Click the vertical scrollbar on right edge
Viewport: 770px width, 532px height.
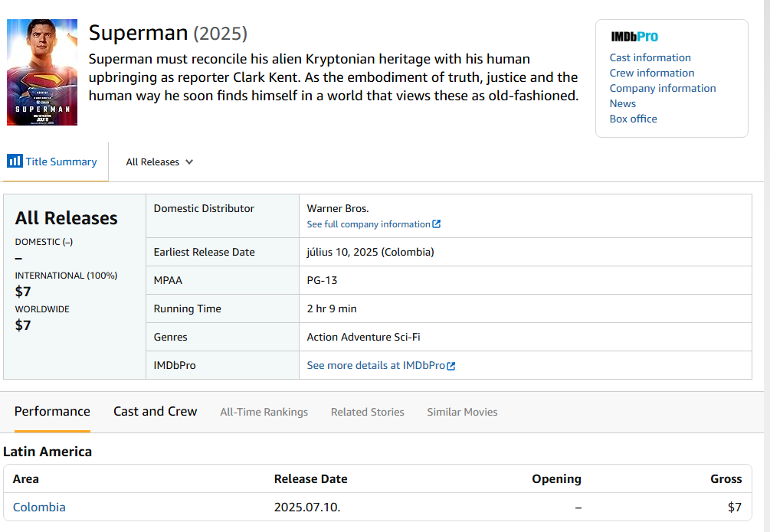(767, 266)
